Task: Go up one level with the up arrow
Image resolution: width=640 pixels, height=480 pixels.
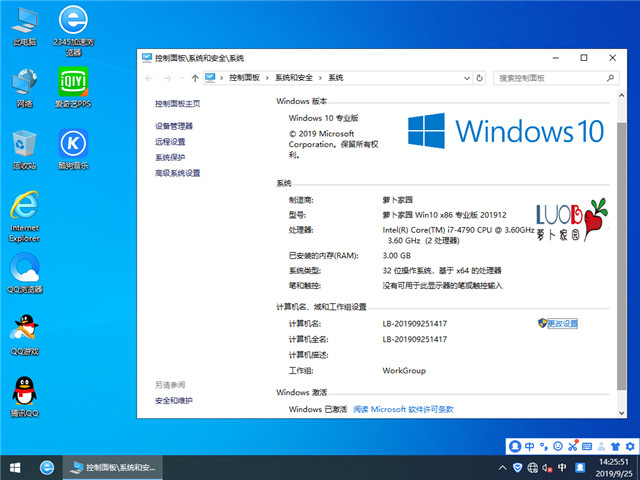Action: (195, 78)
